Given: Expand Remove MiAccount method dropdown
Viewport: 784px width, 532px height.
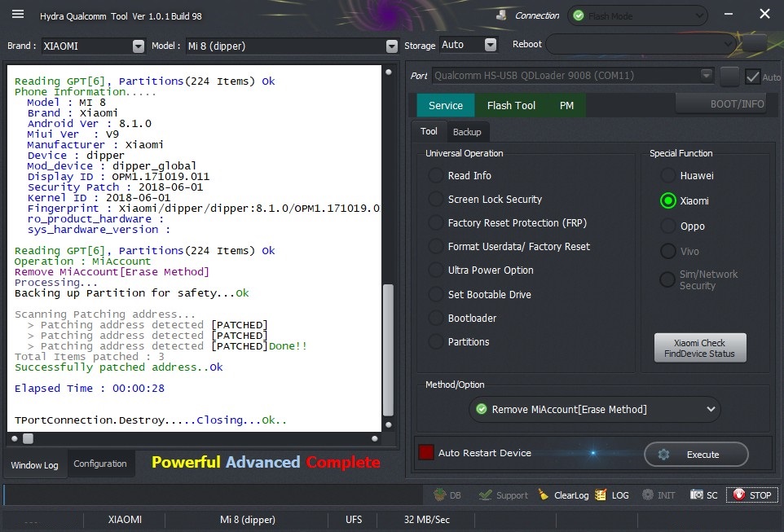Looking at the screenshot, I should (711, 409).
